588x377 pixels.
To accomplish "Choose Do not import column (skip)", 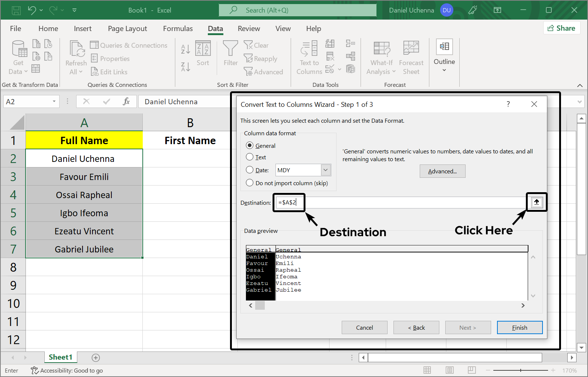I will 250,183.
